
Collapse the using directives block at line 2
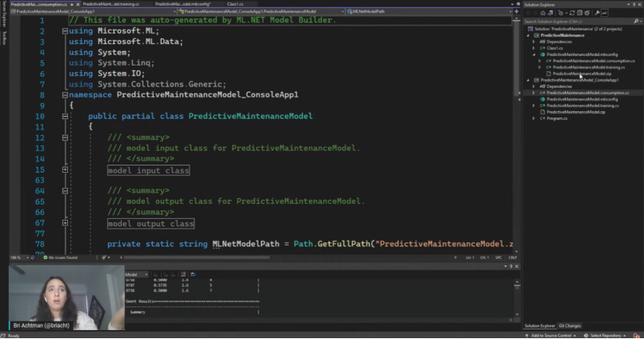pyautogui.click(x=65, y=30)
